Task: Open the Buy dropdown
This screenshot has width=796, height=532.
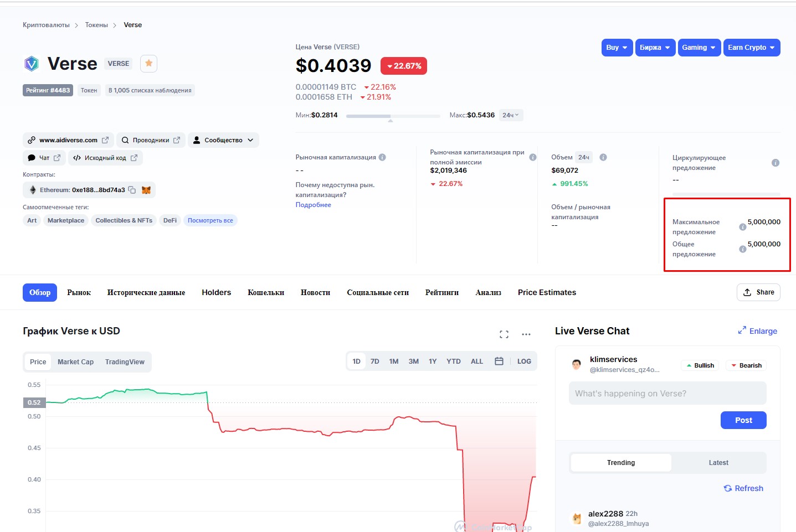Action: 617,48
